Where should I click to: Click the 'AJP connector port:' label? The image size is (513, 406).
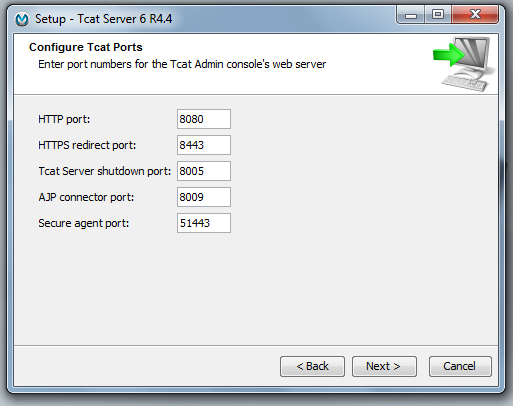point(86,197)
